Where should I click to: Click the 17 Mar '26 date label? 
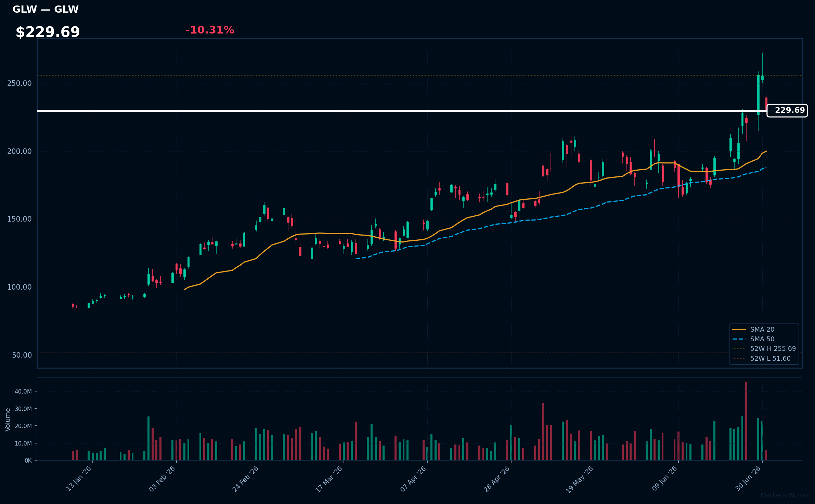point(329,479)
